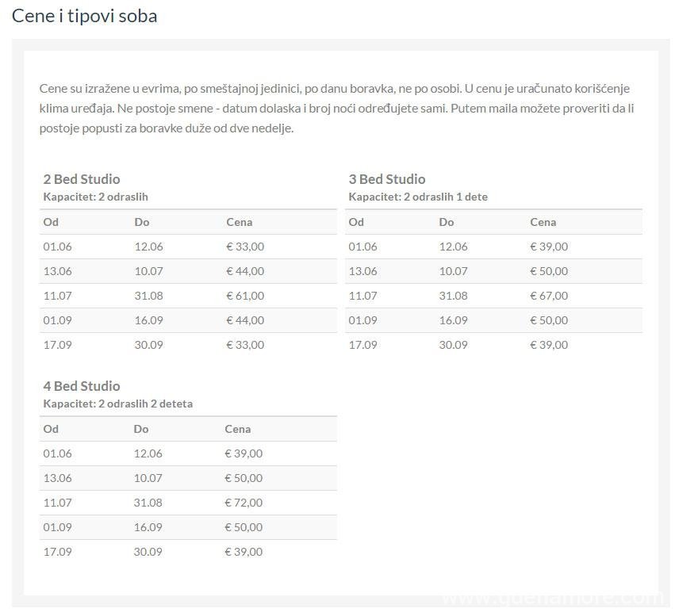This screenshot has height=616, width=679.
Task: Select the '4 Bed Studio' table title
Action: click(x=82, y=386)
